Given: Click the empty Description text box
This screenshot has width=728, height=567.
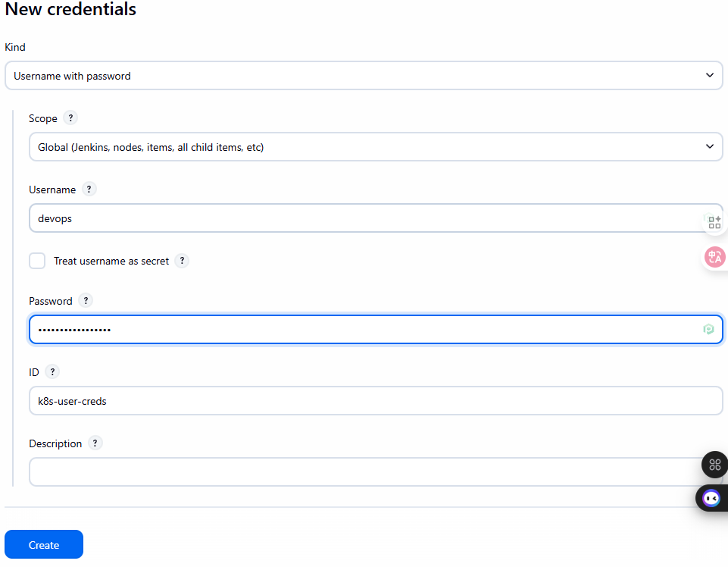Looking at the screenshot, I should click(364, 471).
